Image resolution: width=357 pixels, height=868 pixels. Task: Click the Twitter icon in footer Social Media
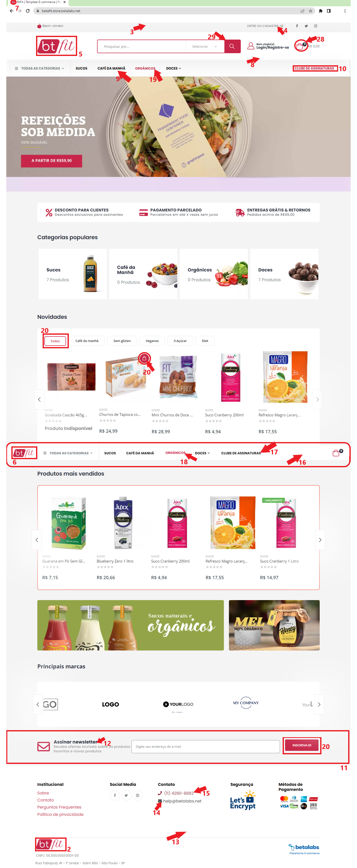[126, 795]
